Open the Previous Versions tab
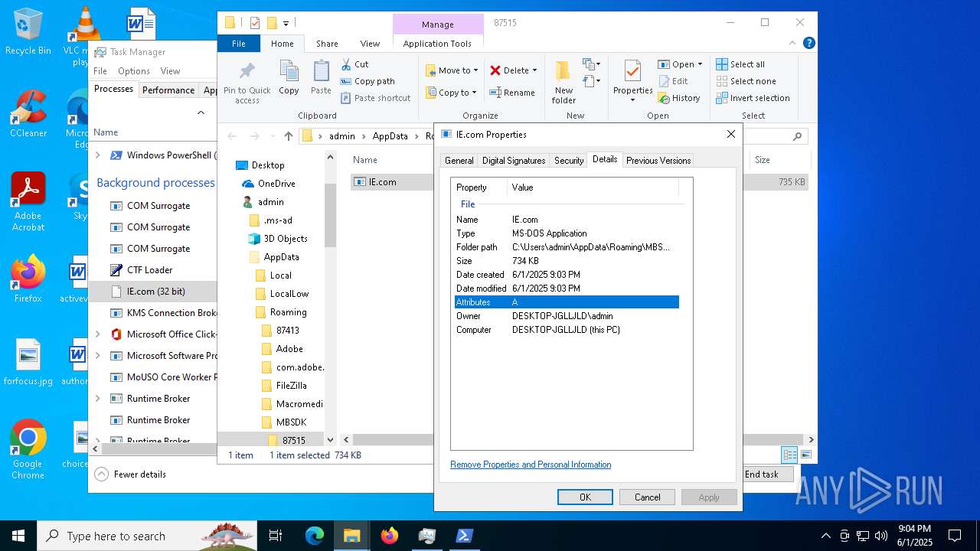Viewport: 980px width, 551px height. tap(658, 161)
